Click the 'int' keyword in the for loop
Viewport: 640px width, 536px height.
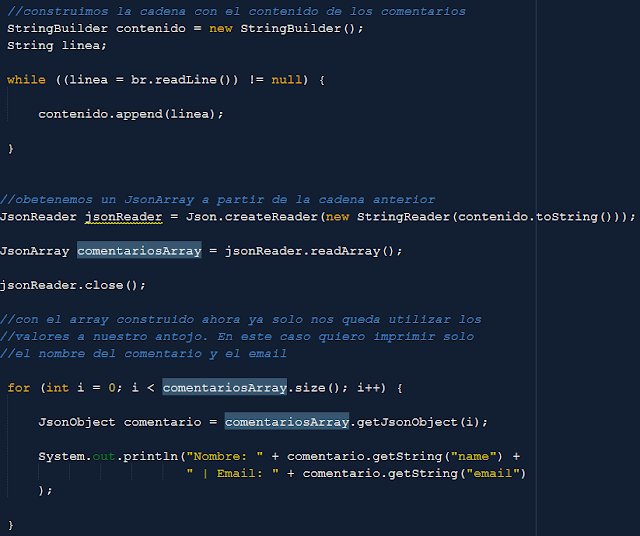pos(58,388)
